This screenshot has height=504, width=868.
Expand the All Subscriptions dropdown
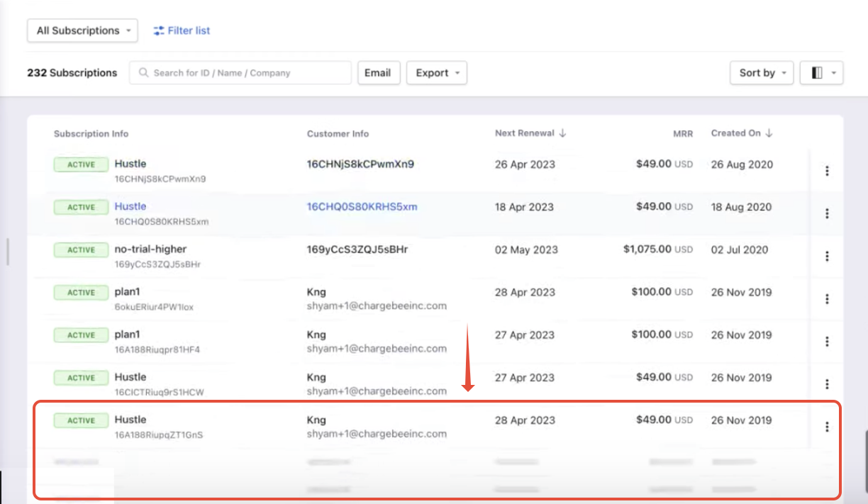82,30
